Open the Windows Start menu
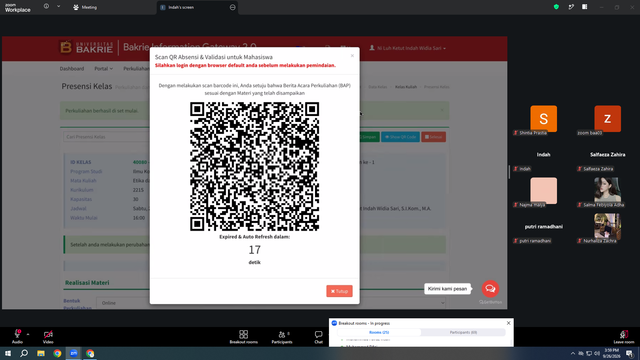 [x=8, y=353]
